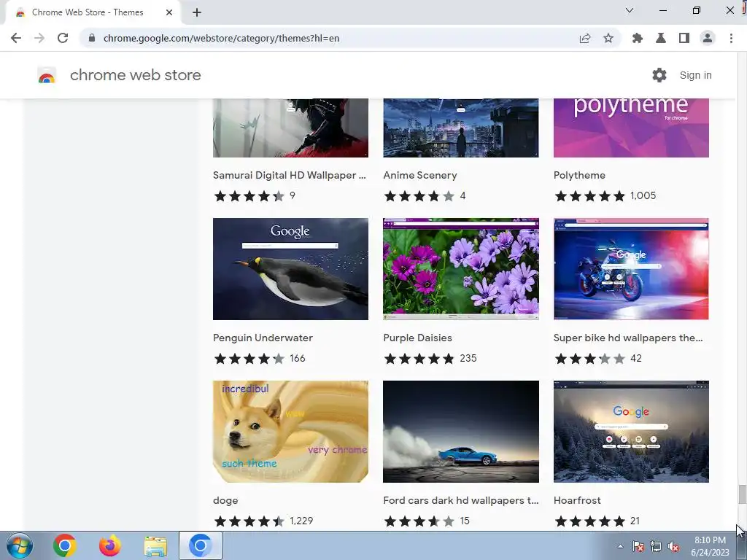Image resolution: width=747 pixels, height=560 pixels.
Task: Open the Hoarfrost theme thumbnail
Action: click(631, 432)
